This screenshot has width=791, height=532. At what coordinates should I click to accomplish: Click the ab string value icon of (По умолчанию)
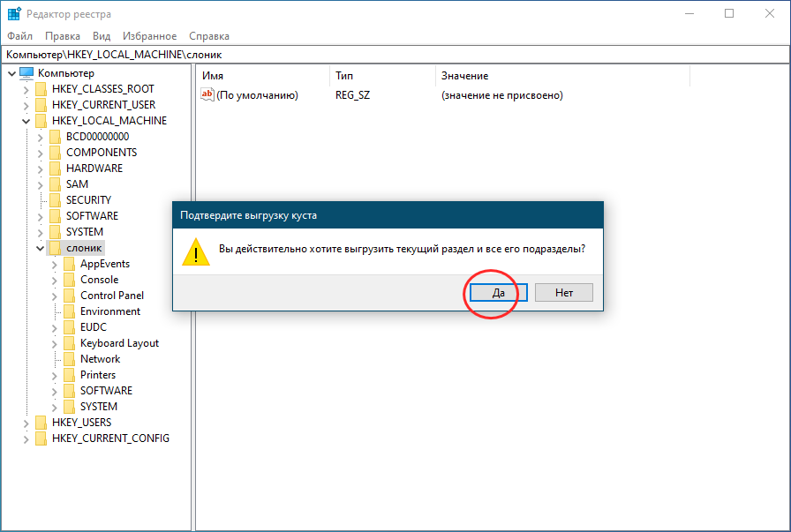207,94
